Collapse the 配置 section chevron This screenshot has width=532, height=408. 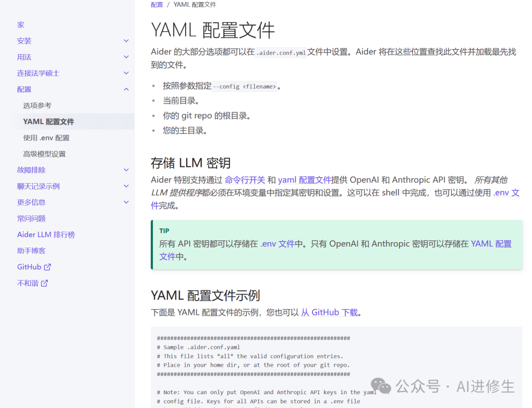point(126,90)
